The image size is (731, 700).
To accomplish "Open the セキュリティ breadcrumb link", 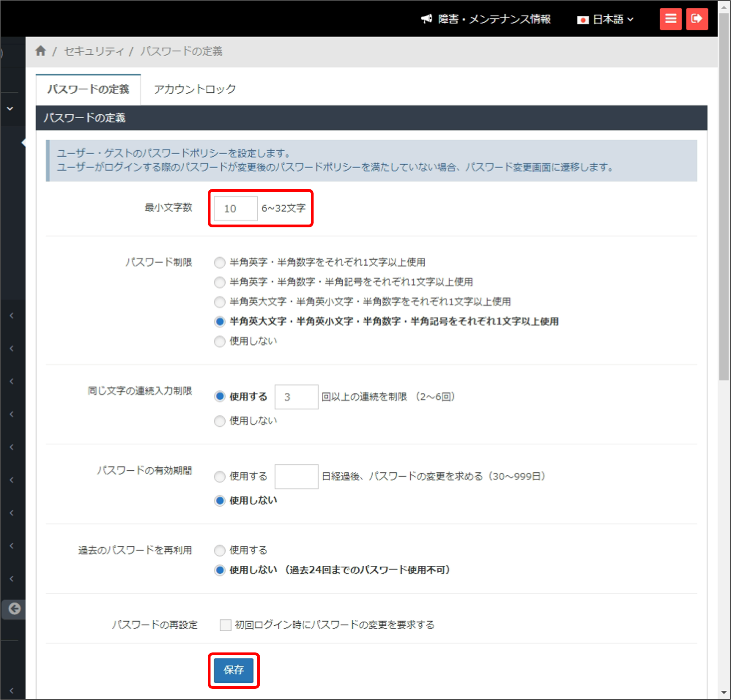I will point(93,52).
